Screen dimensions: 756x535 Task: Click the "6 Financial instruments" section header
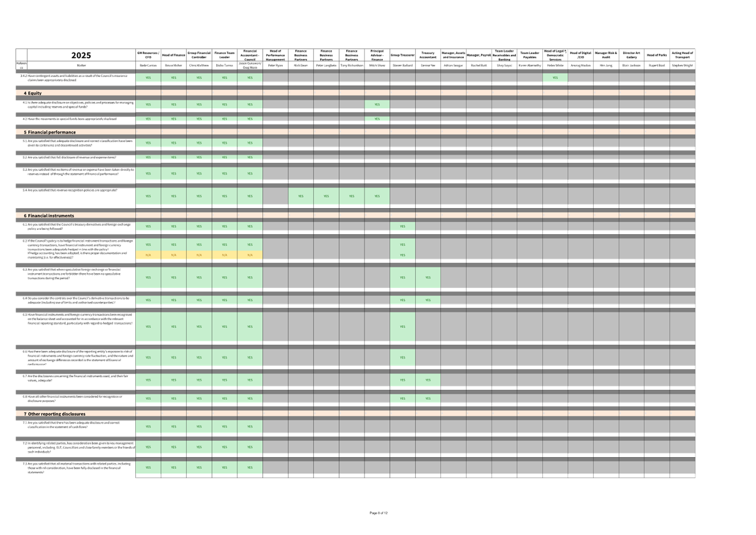tap(50, 215)
